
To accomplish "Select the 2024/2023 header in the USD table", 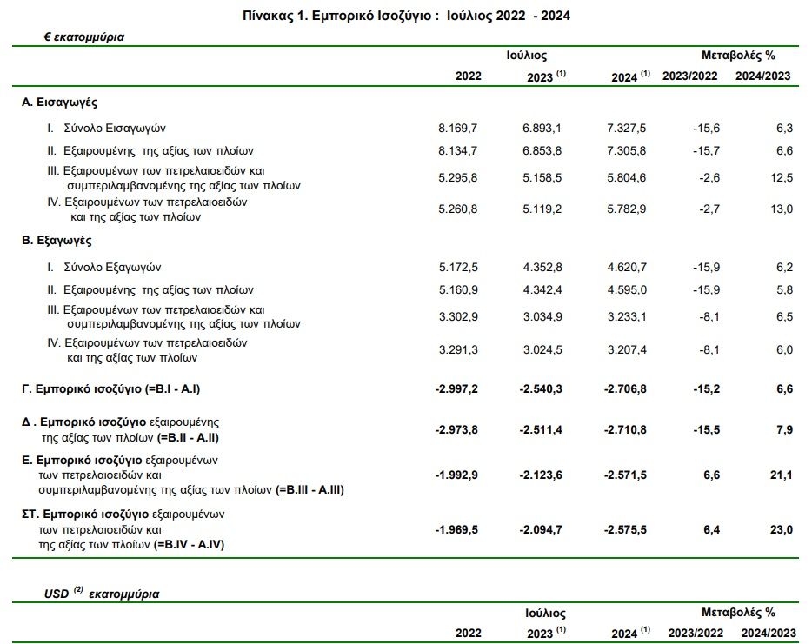I will pos(769,633).
